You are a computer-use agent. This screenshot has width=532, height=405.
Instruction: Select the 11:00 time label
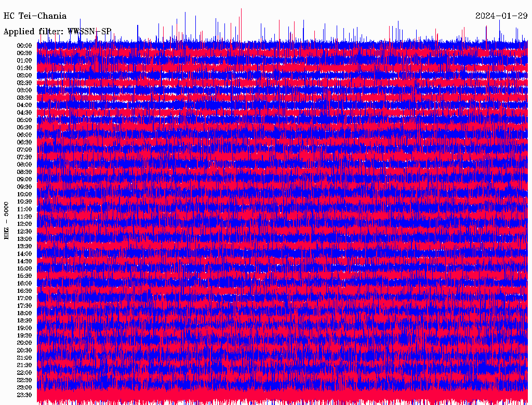click(x=24, y=209)
